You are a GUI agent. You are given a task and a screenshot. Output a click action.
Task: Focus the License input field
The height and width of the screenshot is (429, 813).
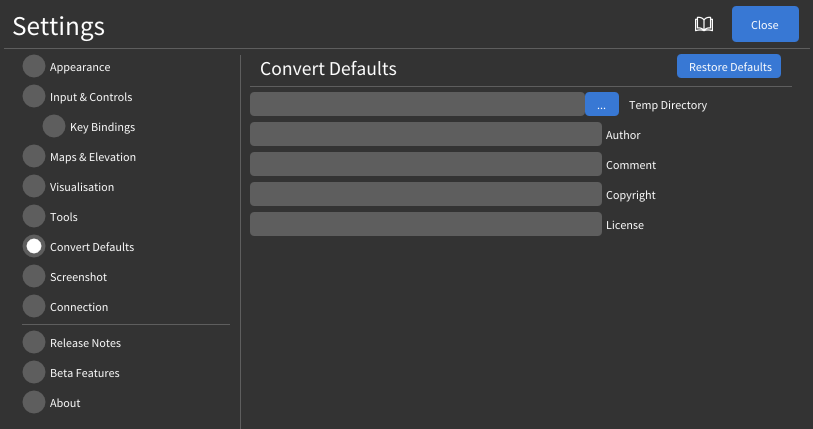point(425,225)
